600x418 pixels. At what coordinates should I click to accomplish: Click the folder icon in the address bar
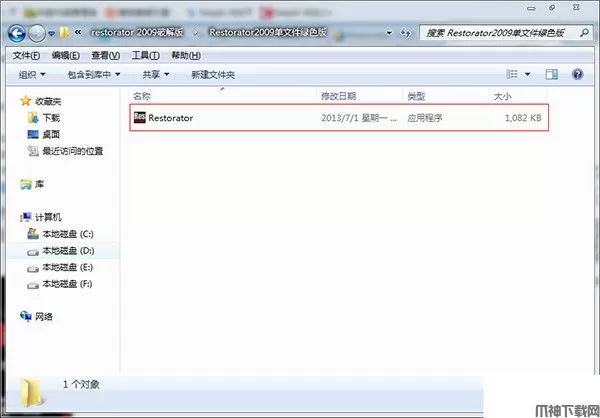tap(64, 33)
